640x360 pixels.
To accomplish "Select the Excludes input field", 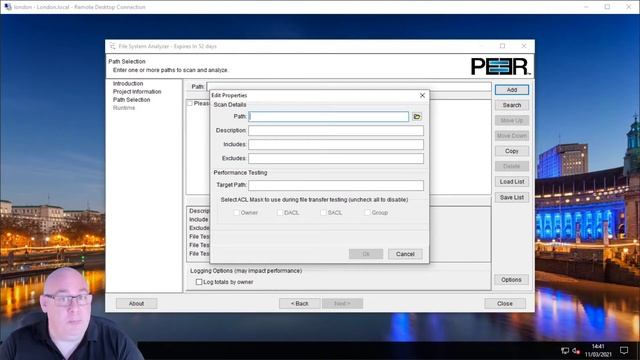I will 336,158.
